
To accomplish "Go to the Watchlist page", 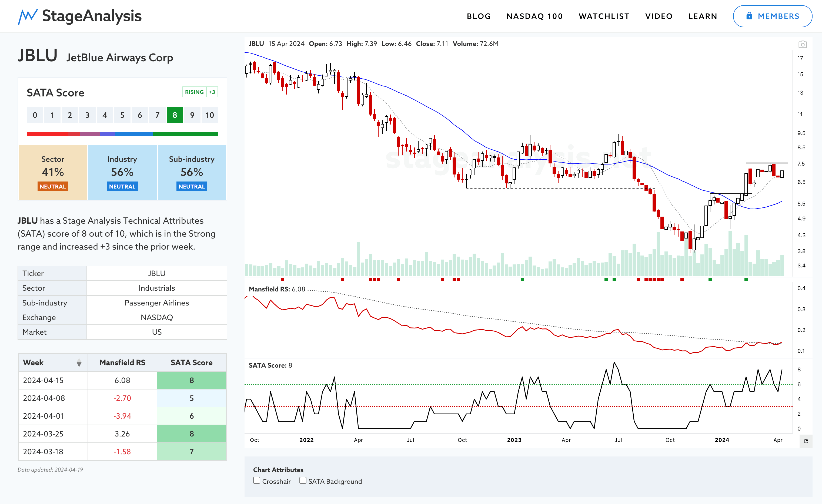I will (x=604, y=16).
